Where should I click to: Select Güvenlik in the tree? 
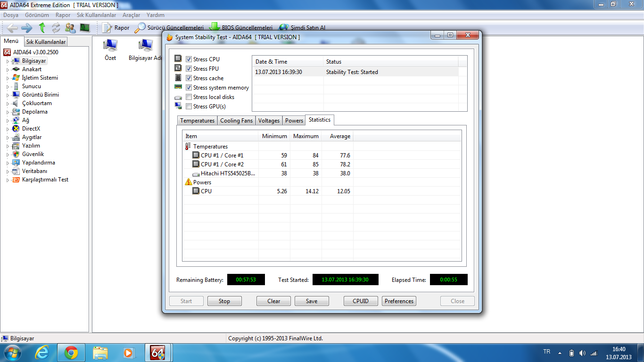coord(33,154)
